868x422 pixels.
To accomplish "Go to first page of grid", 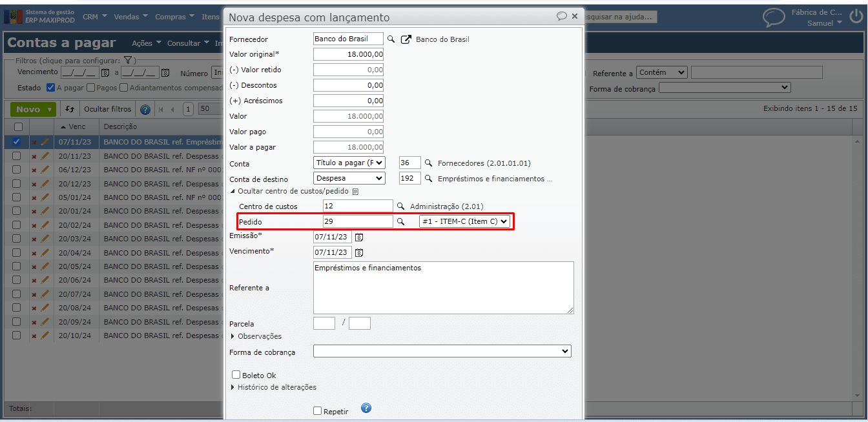I will 161,110.
